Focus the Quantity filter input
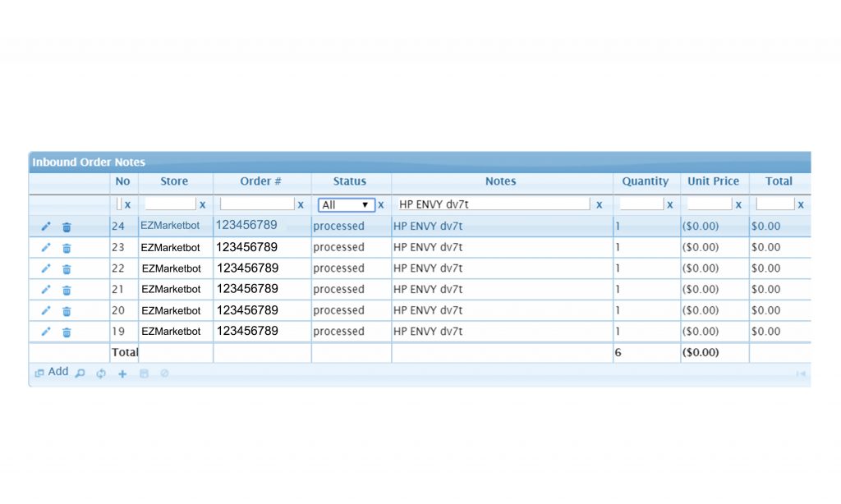Image resolution: width=841 pixels, height=504 pixels. (641, 204)
